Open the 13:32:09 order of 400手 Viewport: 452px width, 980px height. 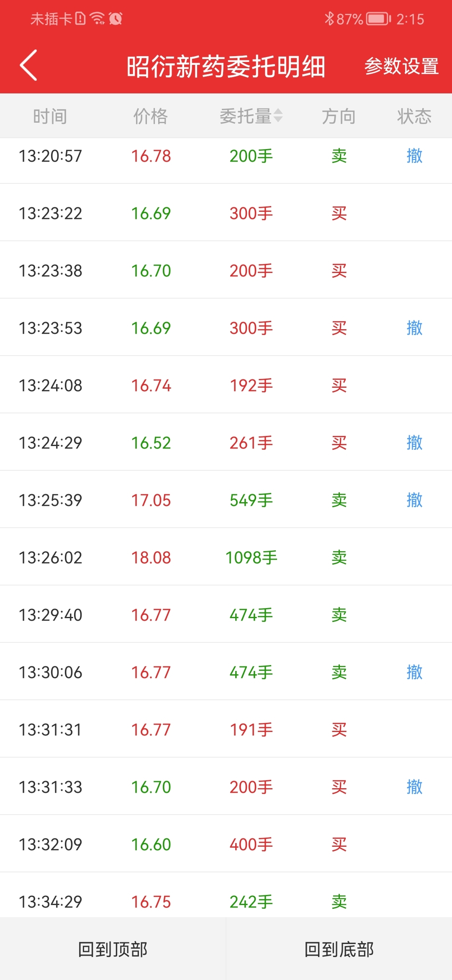[x=226, y=844]
